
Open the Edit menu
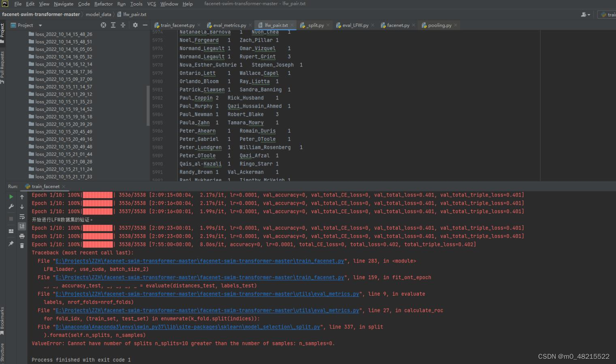pyautogui.click(x=30, y=4)
